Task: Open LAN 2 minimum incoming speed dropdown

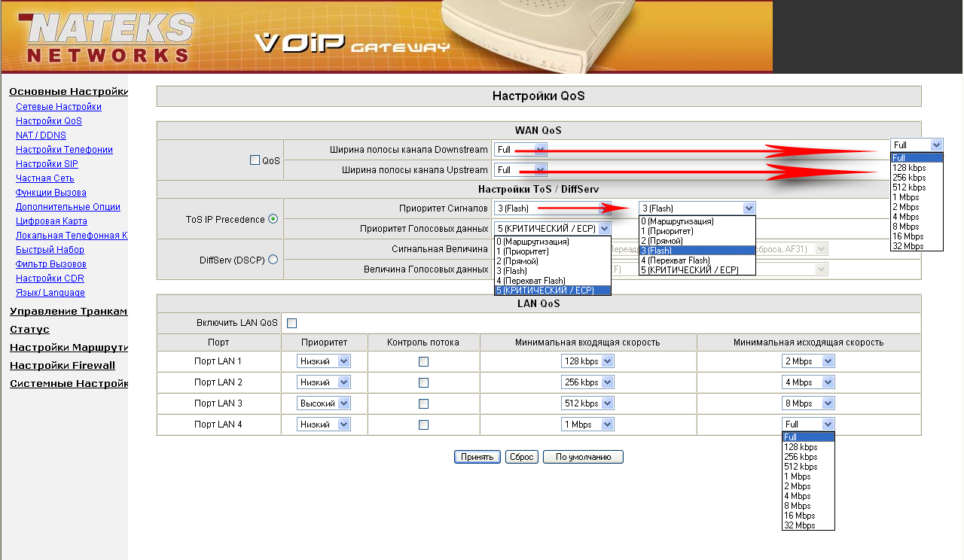Action: [587, 382]
